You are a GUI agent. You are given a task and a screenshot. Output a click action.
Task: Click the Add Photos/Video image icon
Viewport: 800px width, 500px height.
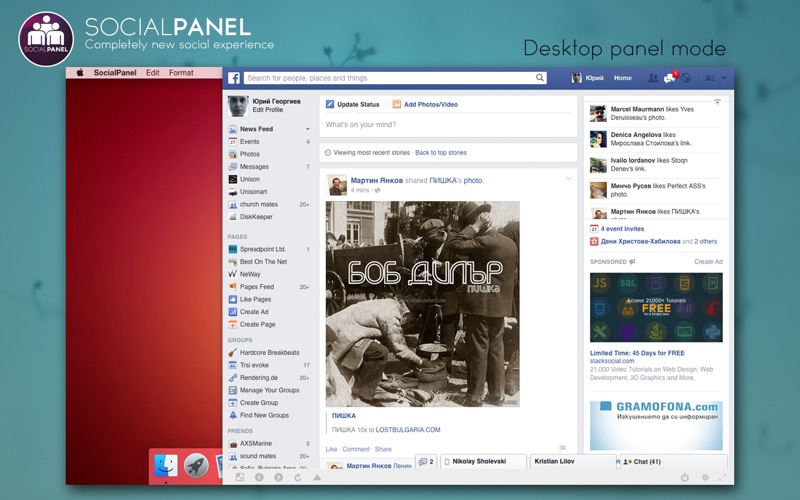pos(396,104)
